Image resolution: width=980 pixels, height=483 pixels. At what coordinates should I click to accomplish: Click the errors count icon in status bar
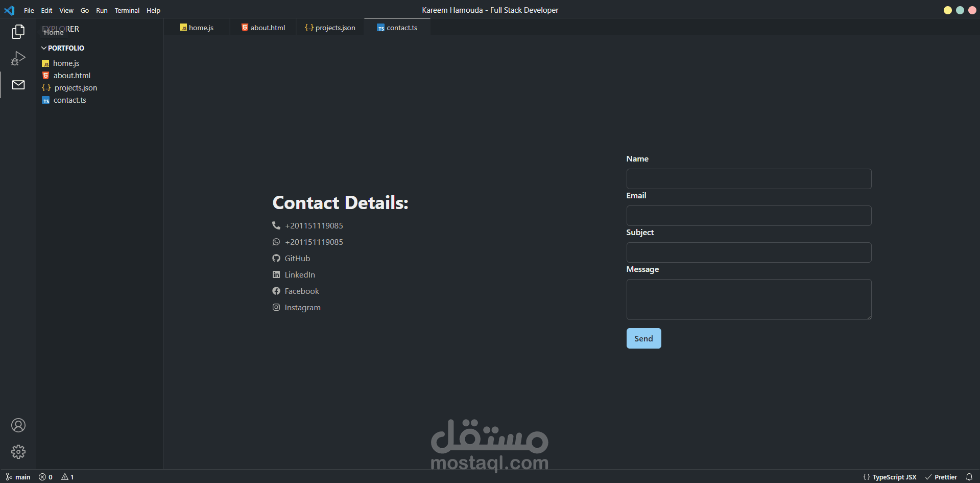click(42, 477)
